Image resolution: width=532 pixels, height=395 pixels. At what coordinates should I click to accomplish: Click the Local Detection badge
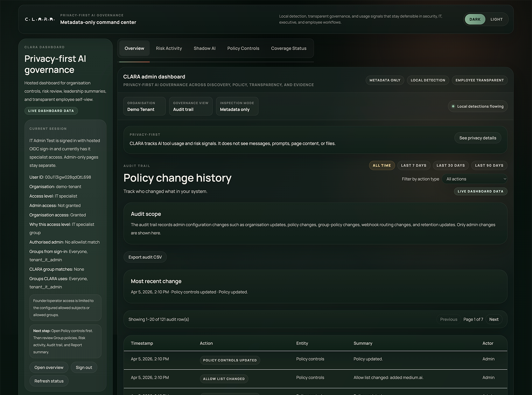point(428,80)
